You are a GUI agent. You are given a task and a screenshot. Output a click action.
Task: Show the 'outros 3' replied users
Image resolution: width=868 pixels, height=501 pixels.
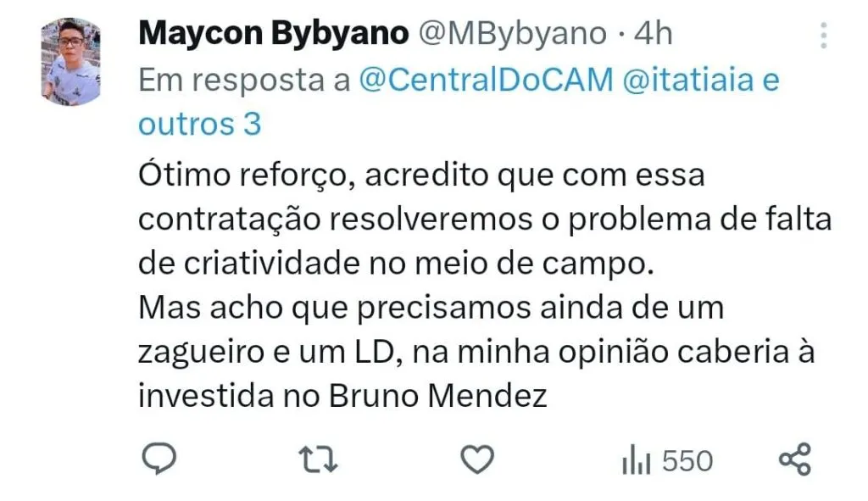tap(200, 124)
